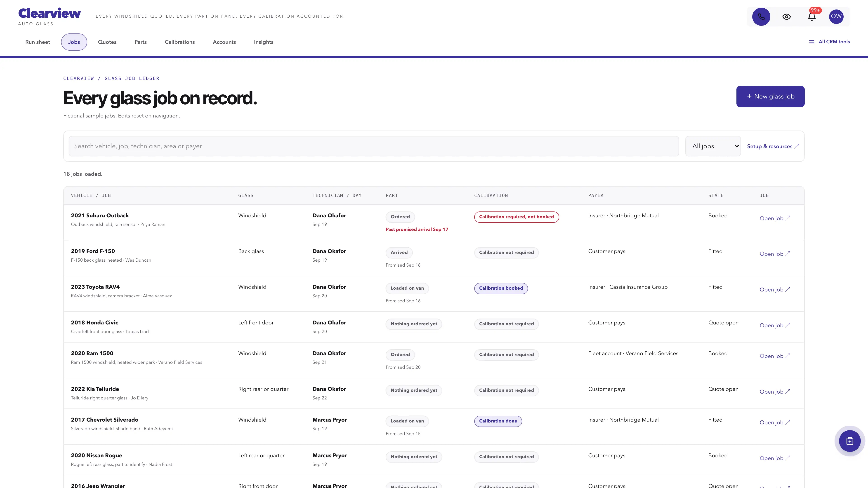Viewport: 868px width, 488px height.
Task: View the Insights tab
Action: (264, 42)
